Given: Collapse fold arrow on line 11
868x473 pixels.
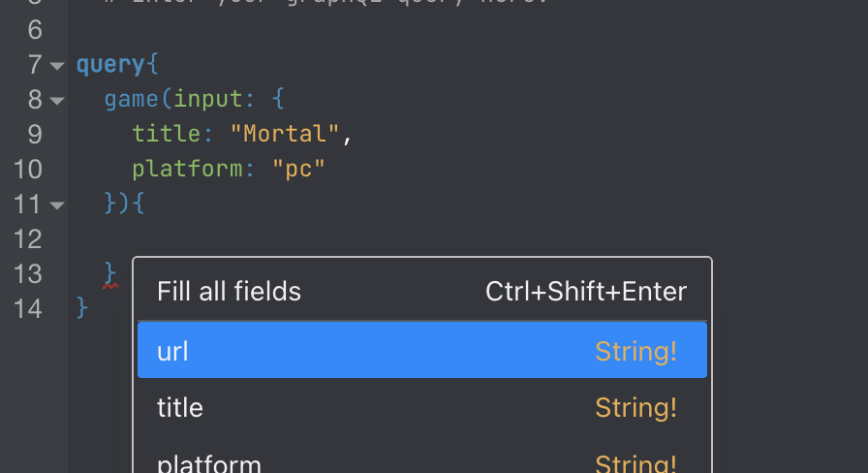Looking at the screenshot, I should click(57, 205).
